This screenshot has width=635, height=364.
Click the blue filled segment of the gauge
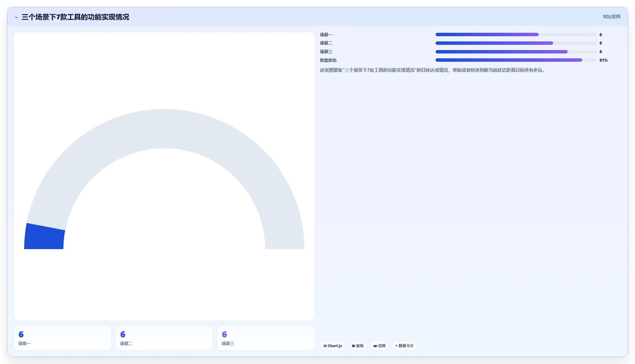point(44,237)
